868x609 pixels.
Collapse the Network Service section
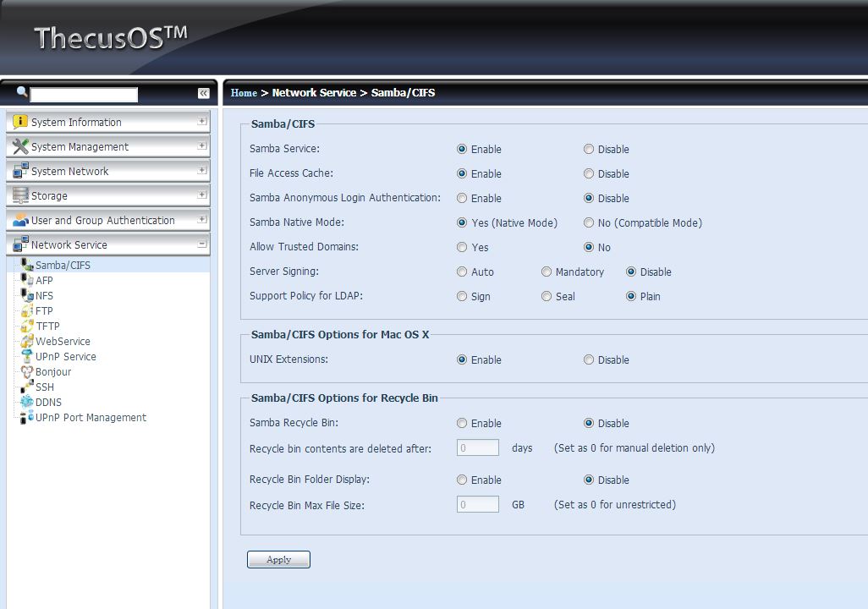pos(201,244)
